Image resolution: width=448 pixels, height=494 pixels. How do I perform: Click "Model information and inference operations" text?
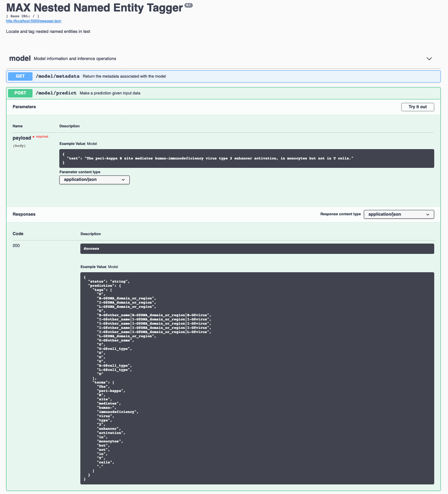[x=75, y=59]
